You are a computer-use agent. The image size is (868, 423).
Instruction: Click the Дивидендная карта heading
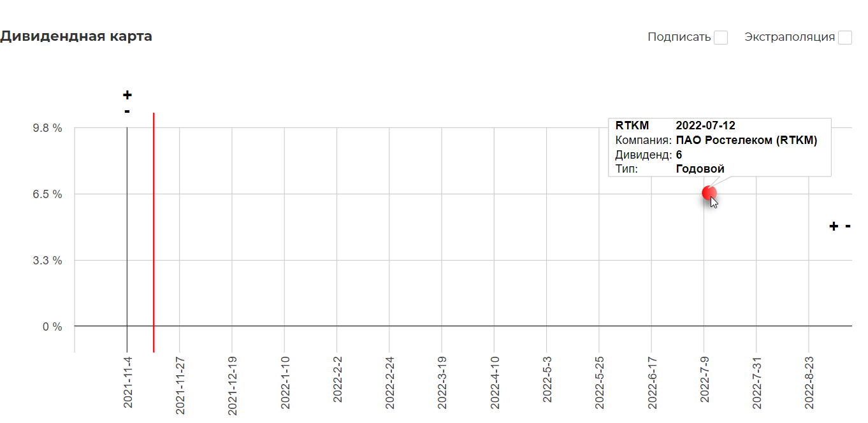pos(76,36)
